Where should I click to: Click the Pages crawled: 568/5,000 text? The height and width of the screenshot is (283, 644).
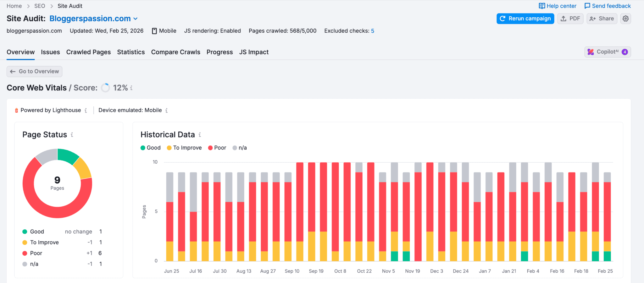[x=282, y=31]
